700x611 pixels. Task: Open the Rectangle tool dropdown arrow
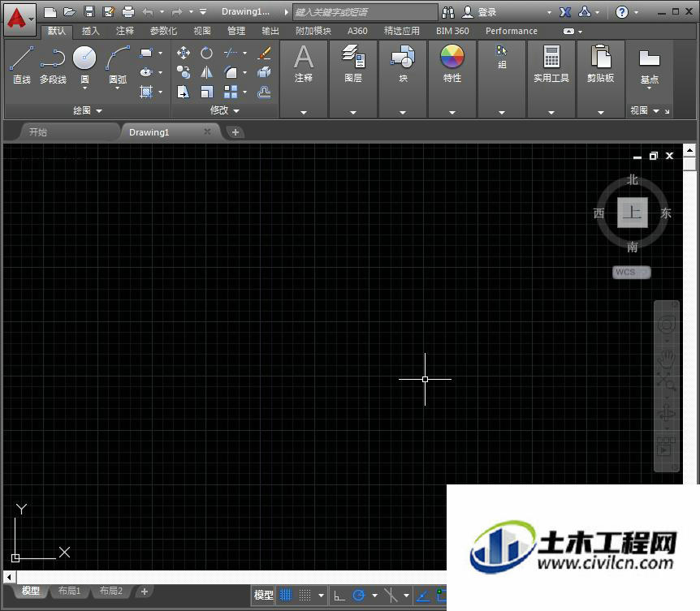tap(160, 53)
